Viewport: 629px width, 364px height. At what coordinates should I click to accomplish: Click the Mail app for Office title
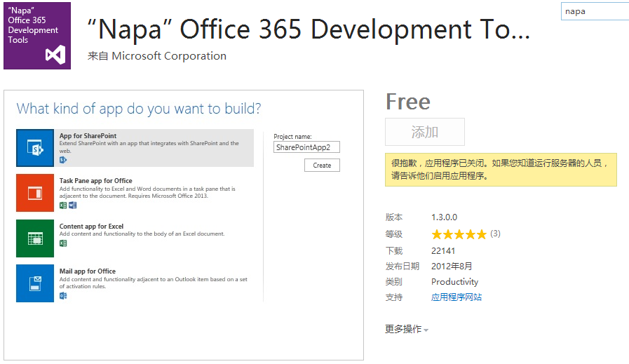(88, 271)
